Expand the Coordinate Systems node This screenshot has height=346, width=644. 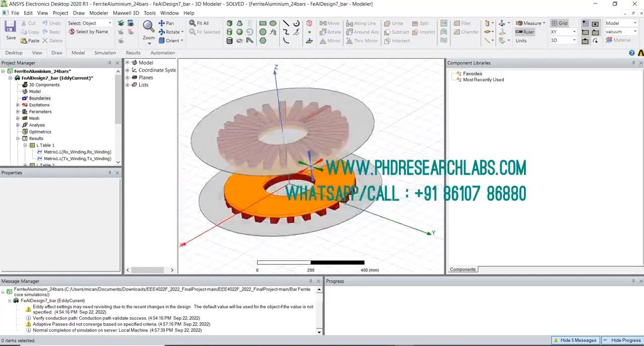pyautogui.click(x=128, y=70)
